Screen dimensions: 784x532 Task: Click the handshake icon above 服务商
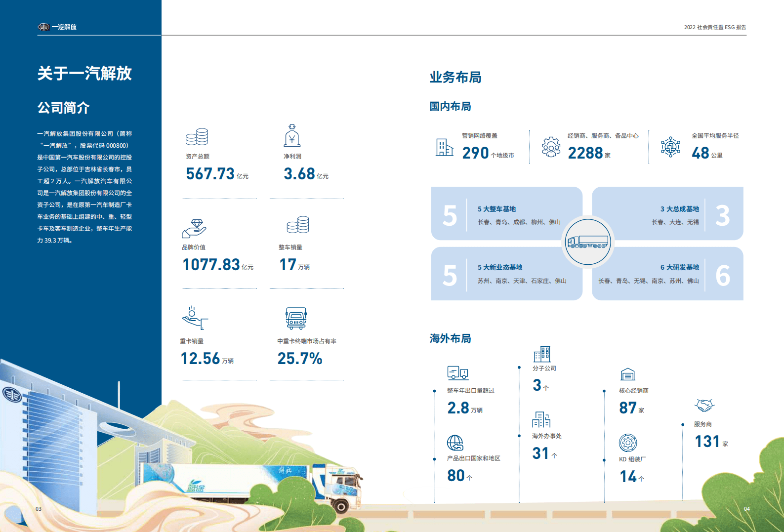click(x=704, y=406)
